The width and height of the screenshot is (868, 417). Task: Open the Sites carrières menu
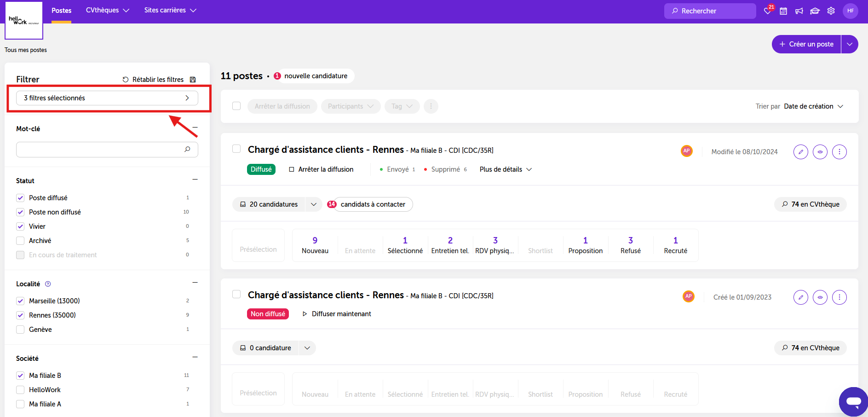[170, 10]
